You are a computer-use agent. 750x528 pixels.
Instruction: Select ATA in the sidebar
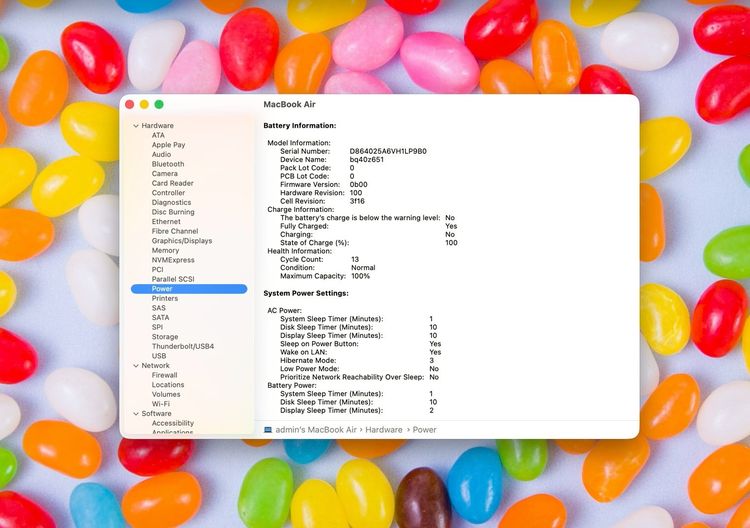point(158,135)
